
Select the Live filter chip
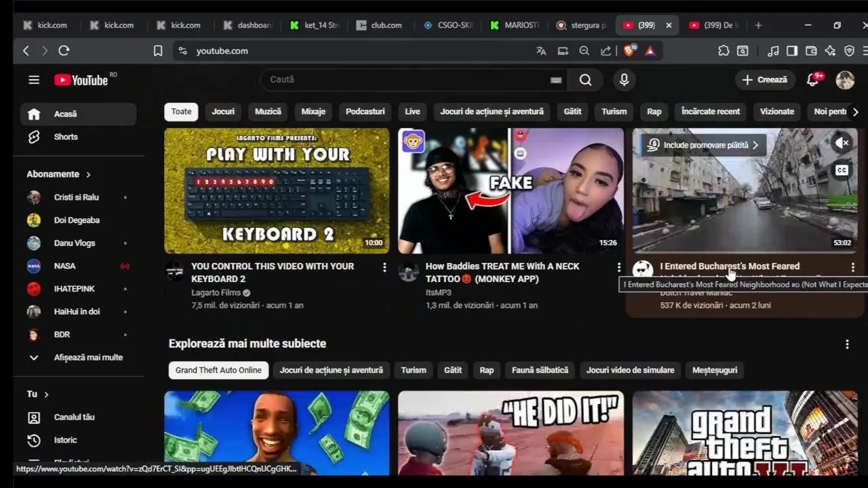(x=413, y=112)
